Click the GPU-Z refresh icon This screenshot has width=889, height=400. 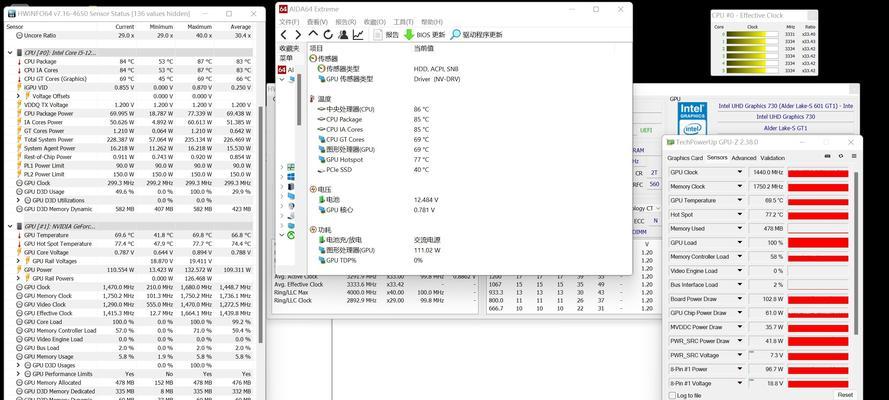tap(841, 156)
